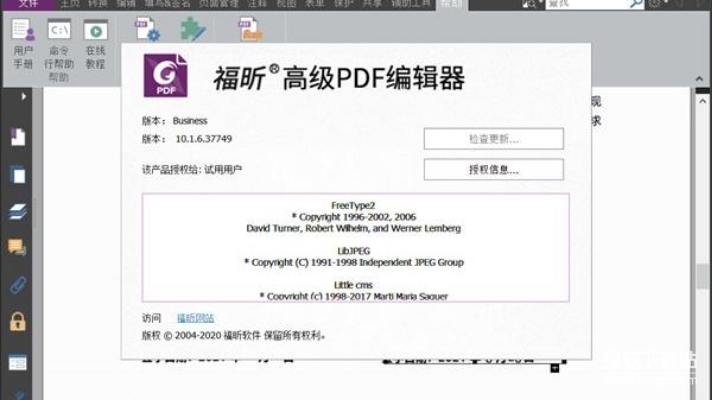Select the highlighted 帮助 help tab
The image size is (712, 400).
452,5
